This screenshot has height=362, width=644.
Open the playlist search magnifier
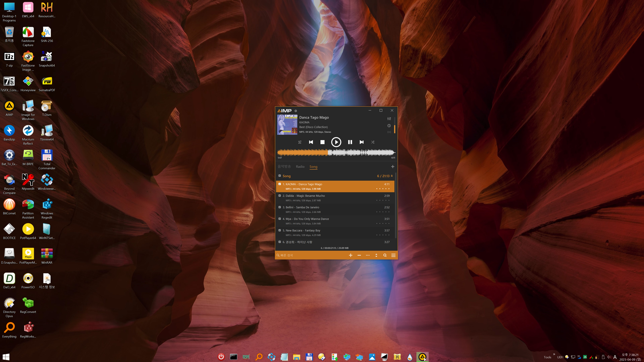tap(385, 255)
